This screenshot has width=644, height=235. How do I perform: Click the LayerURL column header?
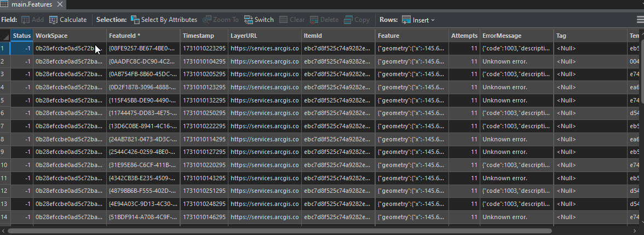(265, 36)
